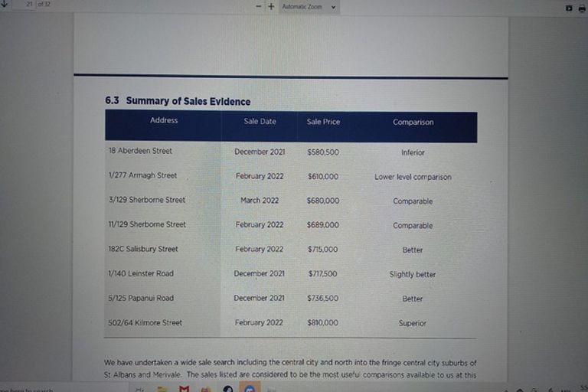Image resolution: width=588 pixels, height=392 pixels.
Task: Zoom out with the minus button
Action: [x=260, y=6]
